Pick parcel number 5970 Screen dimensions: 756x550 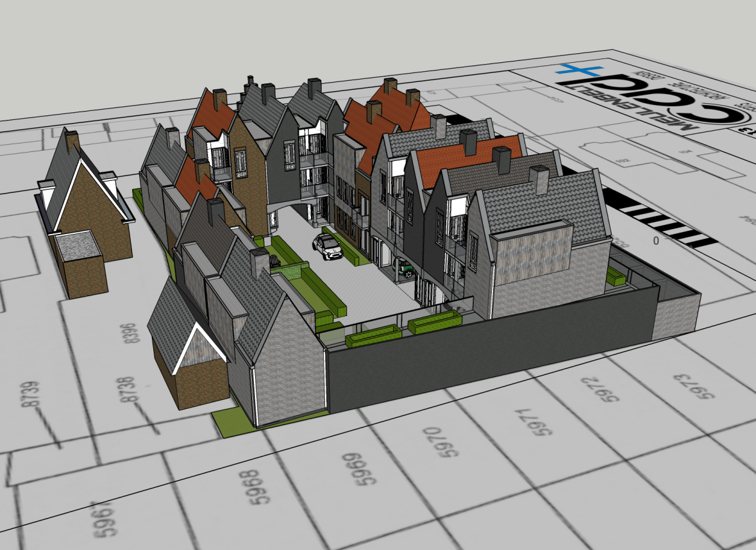pos(452,442)
